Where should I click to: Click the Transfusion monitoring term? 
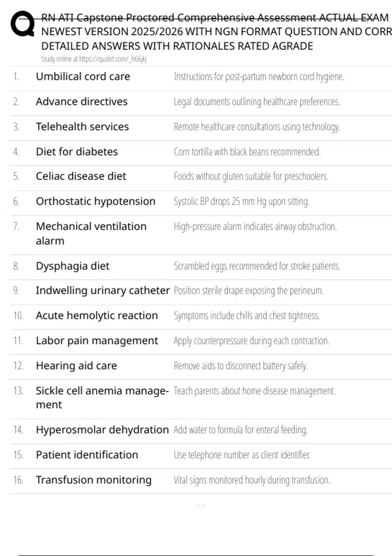click(93, 480)
